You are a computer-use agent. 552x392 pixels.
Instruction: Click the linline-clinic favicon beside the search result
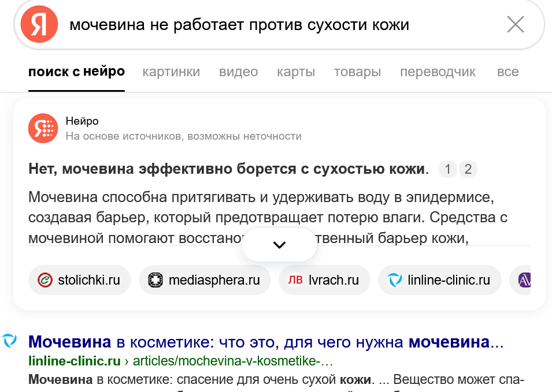pos(10,341)
